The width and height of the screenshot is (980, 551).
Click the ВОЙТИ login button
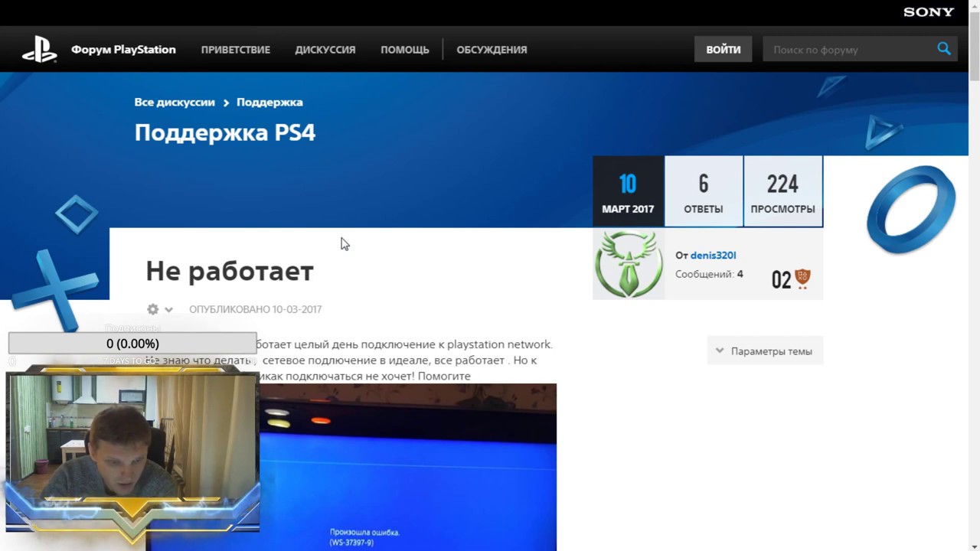pyautogui.click(x=724, y=49)
